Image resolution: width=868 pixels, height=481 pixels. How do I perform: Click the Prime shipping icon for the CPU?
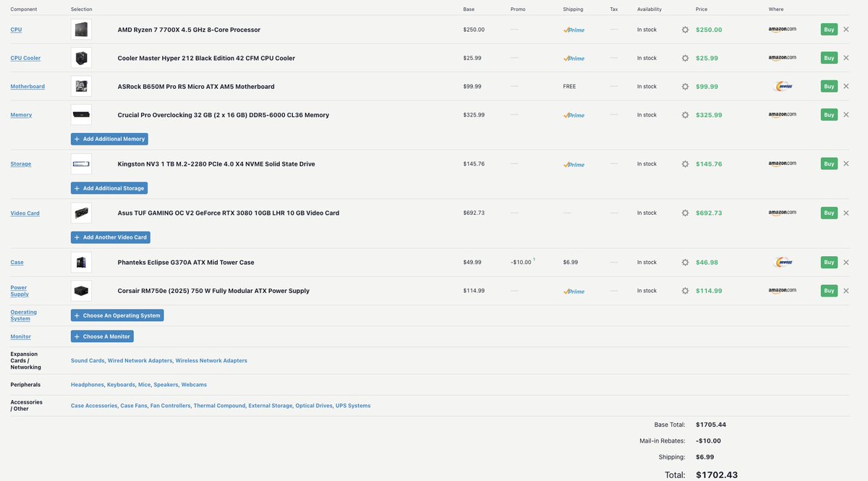tap(574, 30)
